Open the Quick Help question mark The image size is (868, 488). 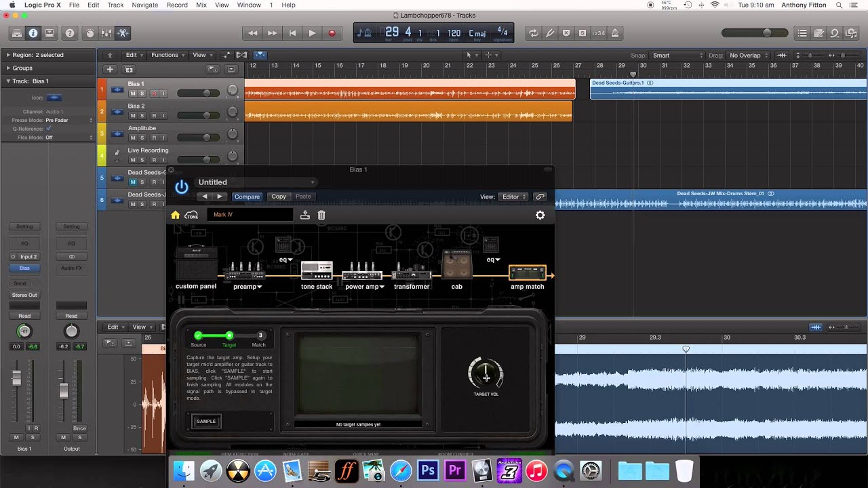pos(70,33)
